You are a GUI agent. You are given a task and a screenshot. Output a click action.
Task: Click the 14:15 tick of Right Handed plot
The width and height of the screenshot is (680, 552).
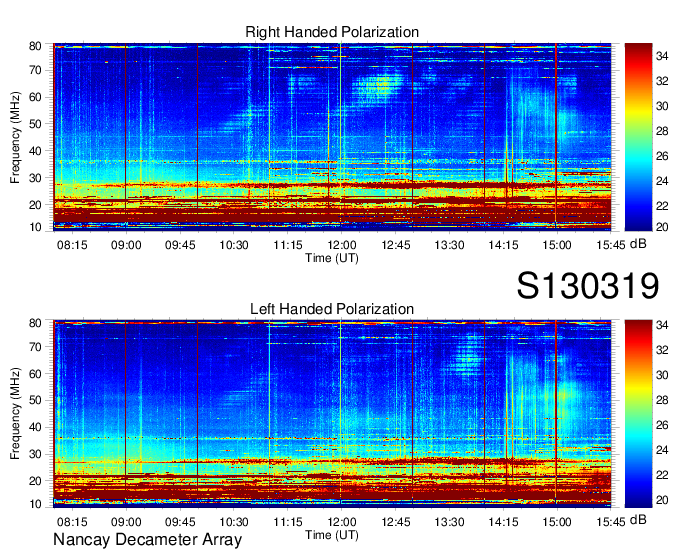pyautogui.click(x=503, y=245)
